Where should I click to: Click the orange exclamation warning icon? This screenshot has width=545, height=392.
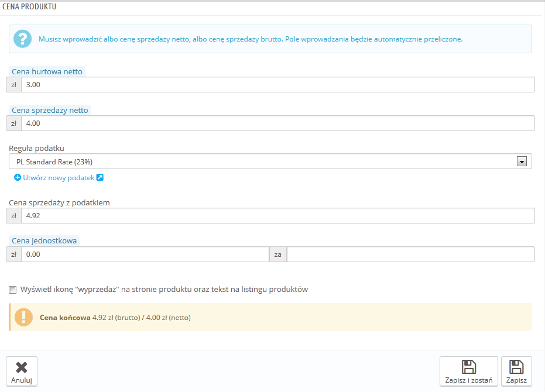click(x=23, y=317)
